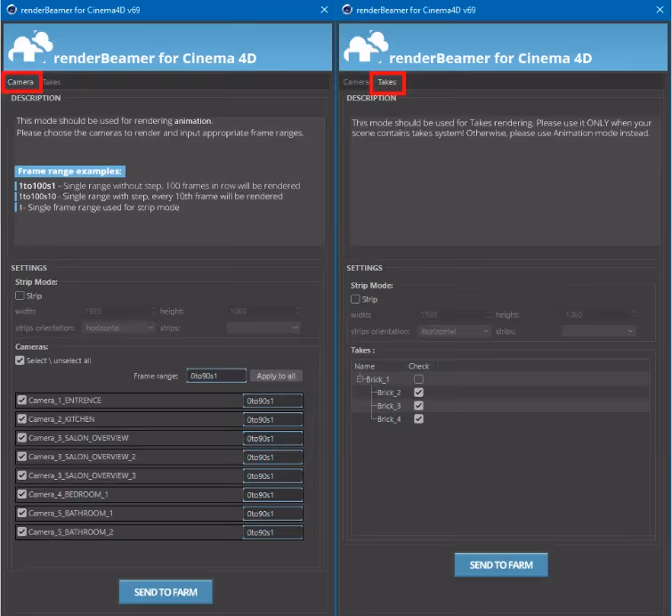
Task: Uncheck Camera_5_BATHROOM_2 checkbox
Action: coord(22,532)
